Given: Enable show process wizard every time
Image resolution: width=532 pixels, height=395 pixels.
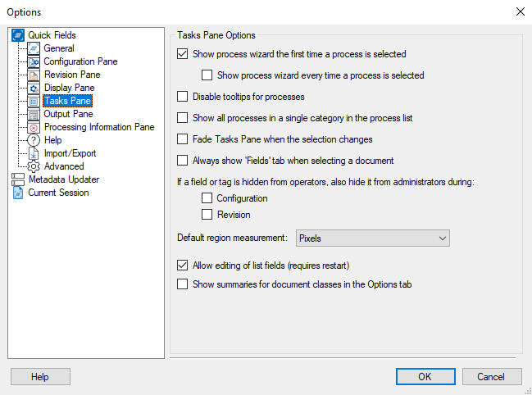Looking at the screenshot, I should tap(207, 75).
